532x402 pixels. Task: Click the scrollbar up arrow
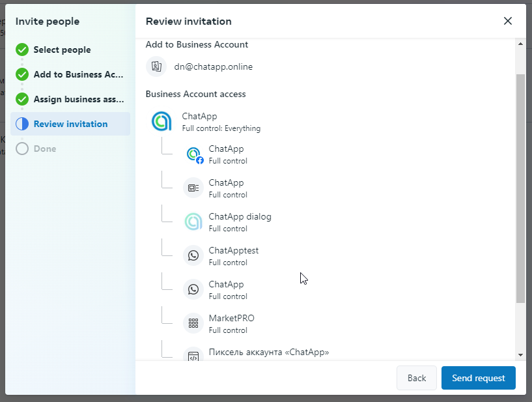520,44
